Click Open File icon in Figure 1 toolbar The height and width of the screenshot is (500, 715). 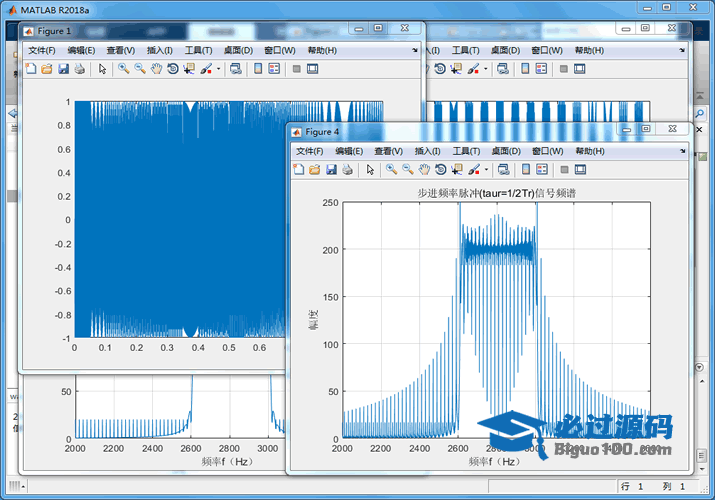pos(47,69)
